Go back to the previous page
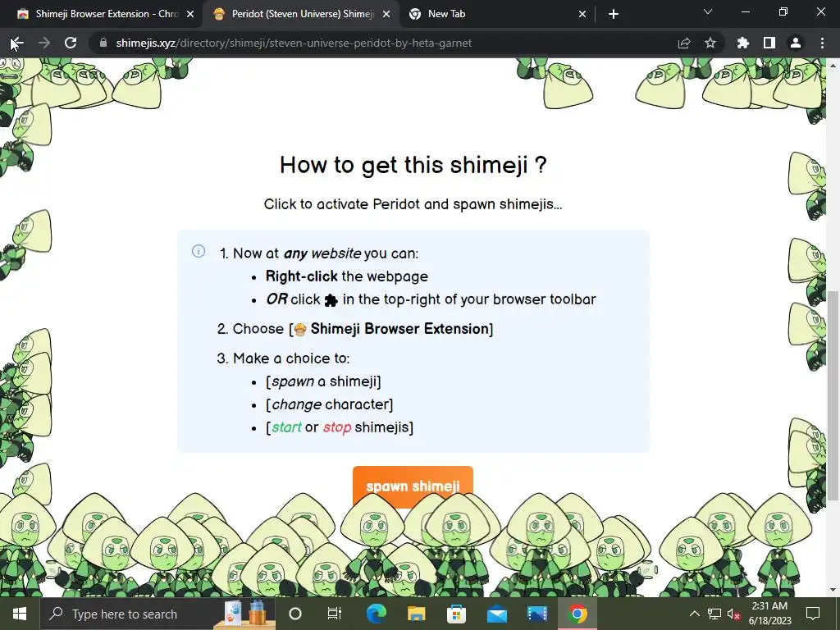 [17, 43]
